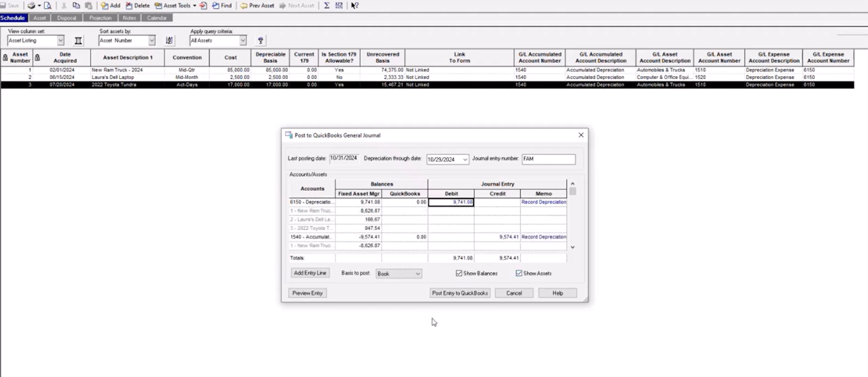
Task: Uncheck the Show Assets checkbox
Action: point(519,273)
